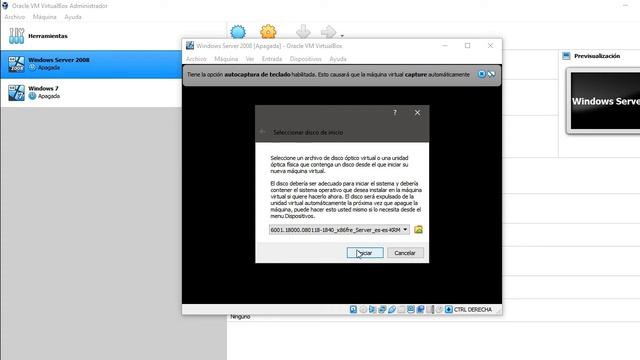Click the dialog help question mark
Viewport: 640px width, 360px height.
pyautogui.click(x=395, y=113)
